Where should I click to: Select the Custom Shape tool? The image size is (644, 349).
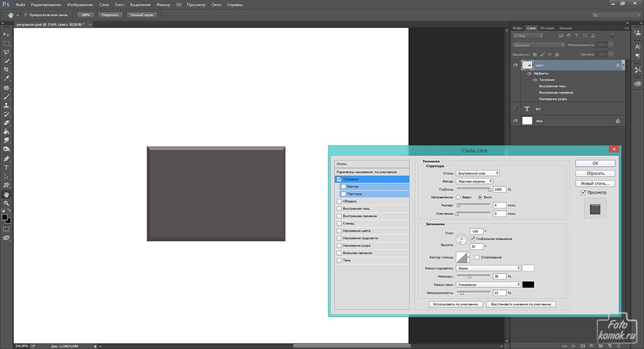6,185
